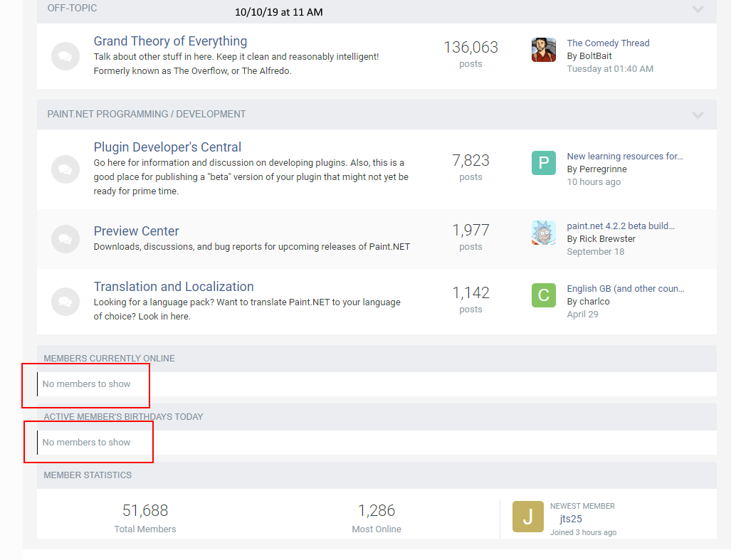Open BoltBait's profile link
This screenshot has height=560, width=736.
pos(595,56)
